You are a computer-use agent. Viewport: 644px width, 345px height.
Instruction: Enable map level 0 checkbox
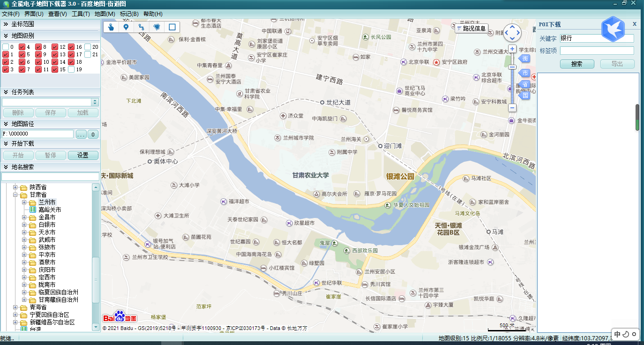tap(5, 47)
